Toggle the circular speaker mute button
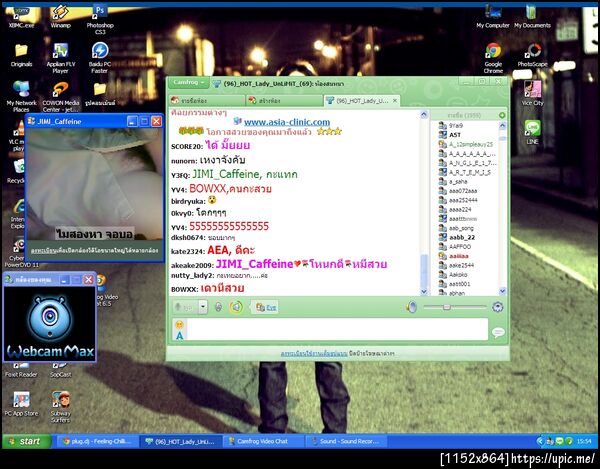Screen dimensions: 600x469 pos(236,307)
